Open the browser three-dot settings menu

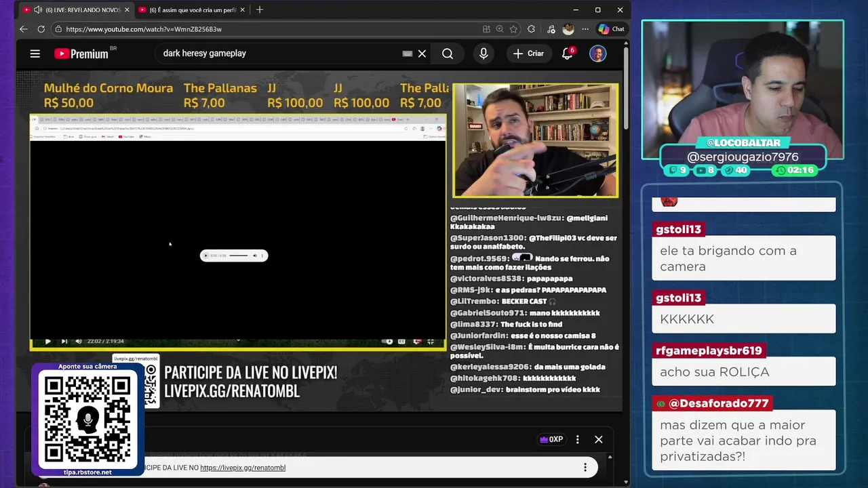(585, 29)
